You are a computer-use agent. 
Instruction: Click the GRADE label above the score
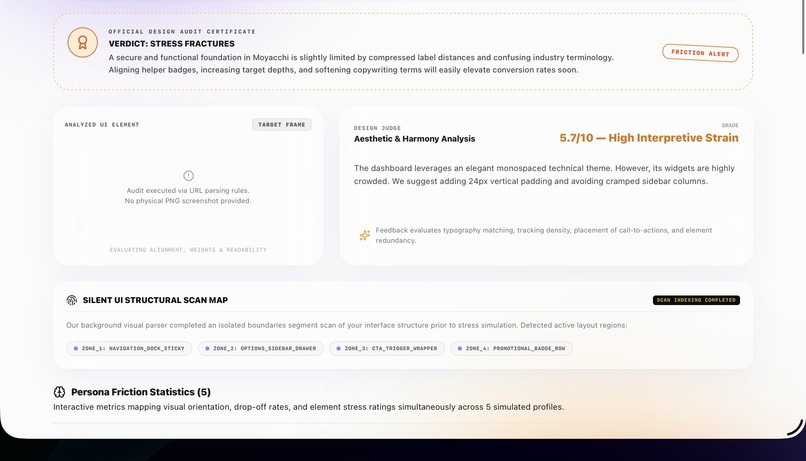click(x=730, y=125)
